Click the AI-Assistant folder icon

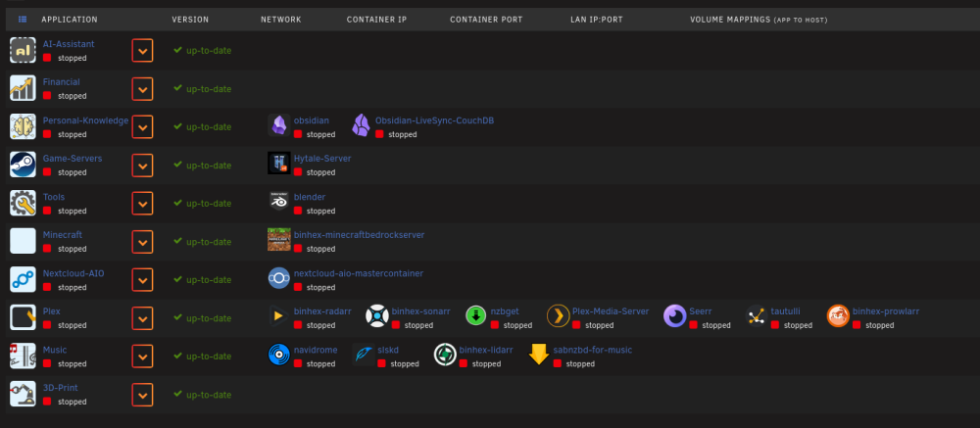click(23, 50)
